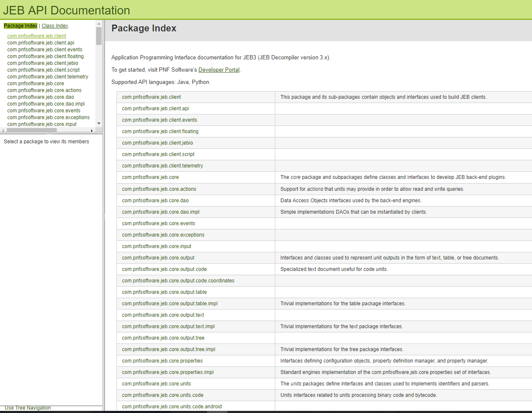Open the Developer Portal link
Viewport: 532px width, 413px height.
pos(219,70)
